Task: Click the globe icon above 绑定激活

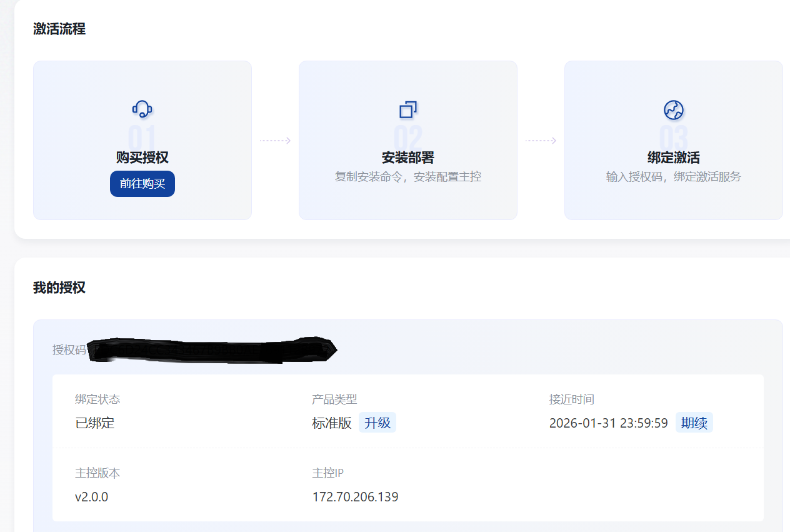Action: tap(673, 110)
